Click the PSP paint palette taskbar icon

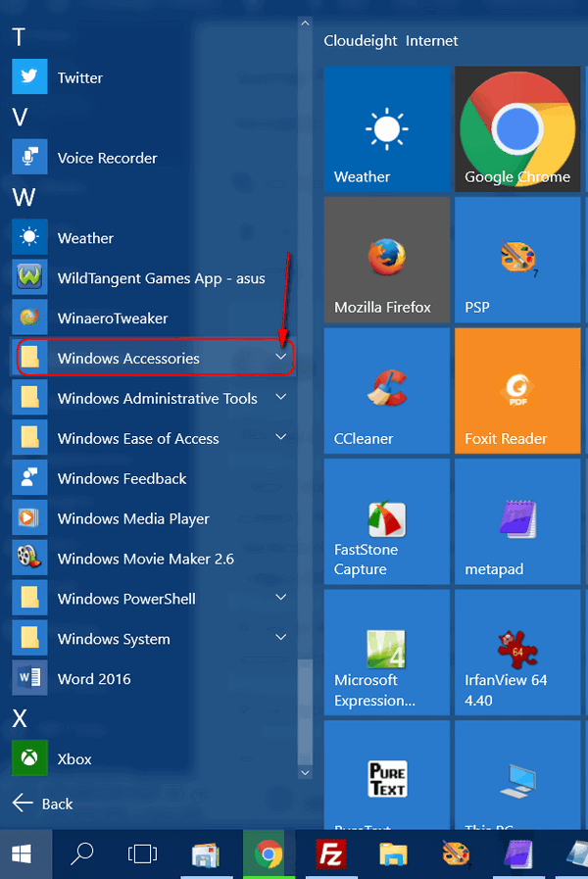456,854
